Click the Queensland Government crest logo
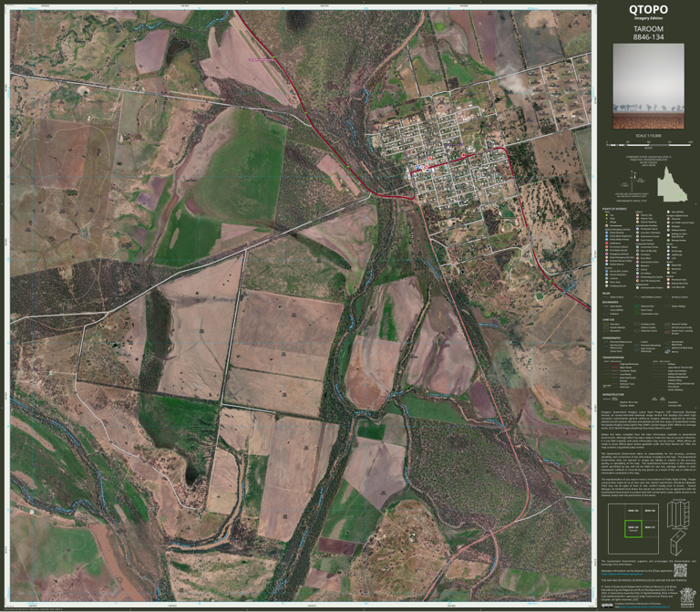 [x=687, y=596]
